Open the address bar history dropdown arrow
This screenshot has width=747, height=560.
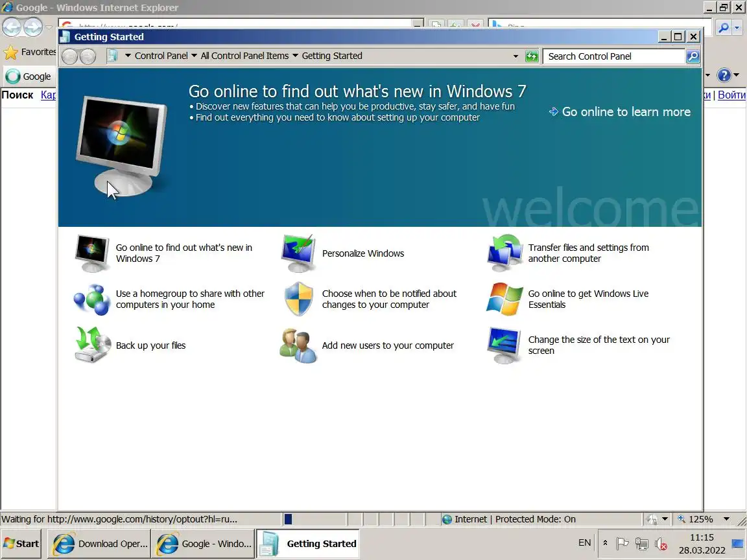(x=516, y=56)
